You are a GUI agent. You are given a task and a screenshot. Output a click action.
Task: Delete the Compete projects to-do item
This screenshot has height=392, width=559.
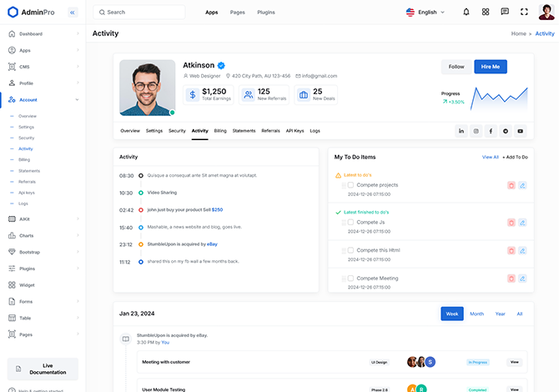pyautogui.click(x=511, y=185)
